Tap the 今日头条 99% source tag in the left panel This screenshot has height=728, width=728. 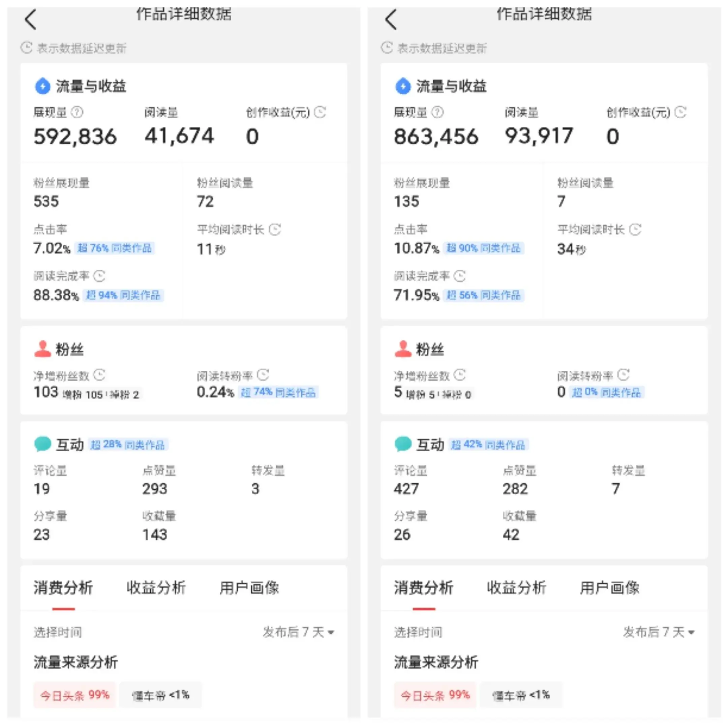74,695
